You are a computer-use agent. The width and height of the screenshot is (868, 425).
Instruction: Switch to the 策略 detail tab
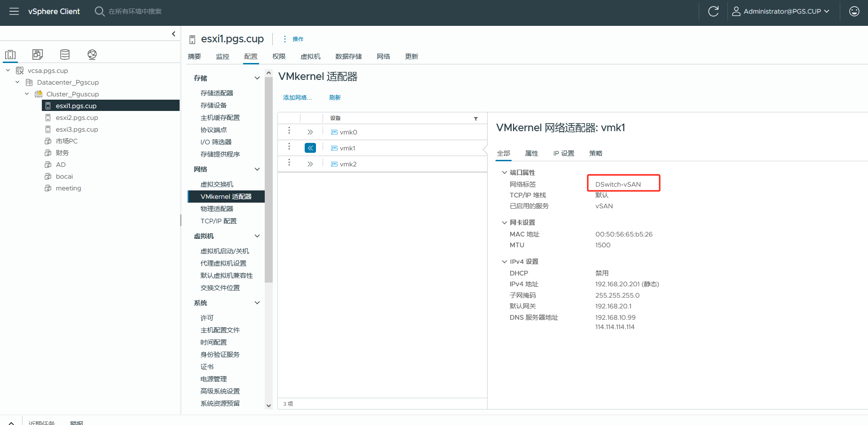pos(595,153)
